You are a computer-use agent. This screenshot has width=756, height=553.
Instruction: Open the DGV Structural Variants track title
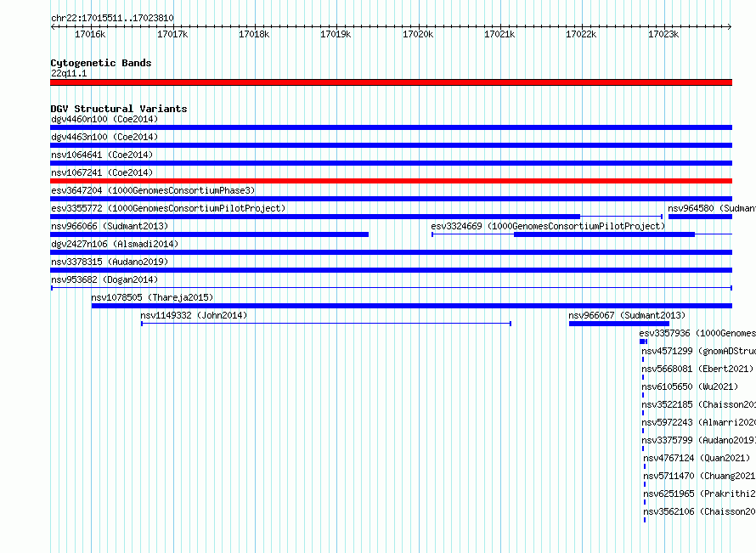[x=119, y=109]
